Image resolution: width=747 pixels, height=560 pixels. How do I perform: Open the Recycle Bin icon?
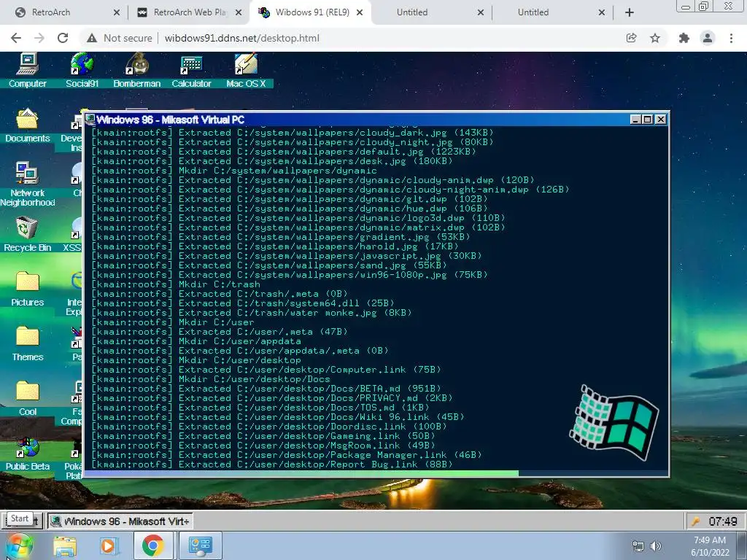click(27, 234)
